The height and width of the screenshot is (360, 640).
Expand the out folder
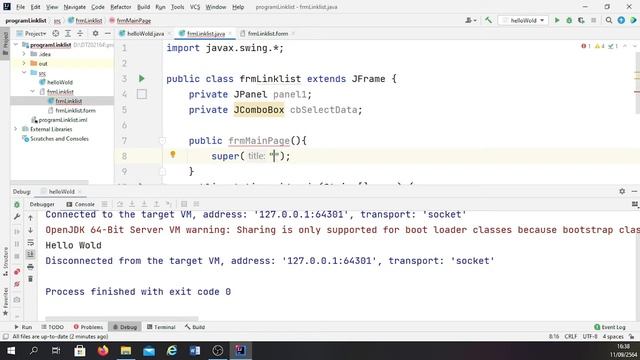click(24, 63)
